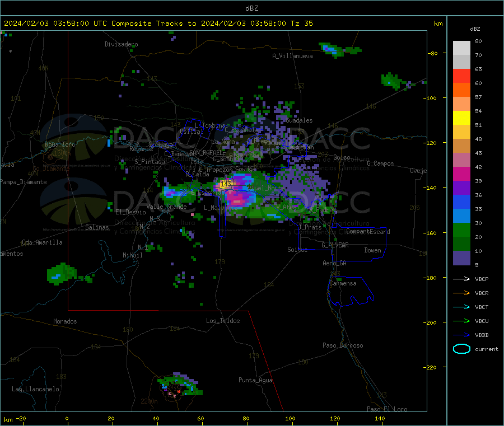The image size is (504, 426).
Task: Click the yellow storm core near map center
Action: 225,185
